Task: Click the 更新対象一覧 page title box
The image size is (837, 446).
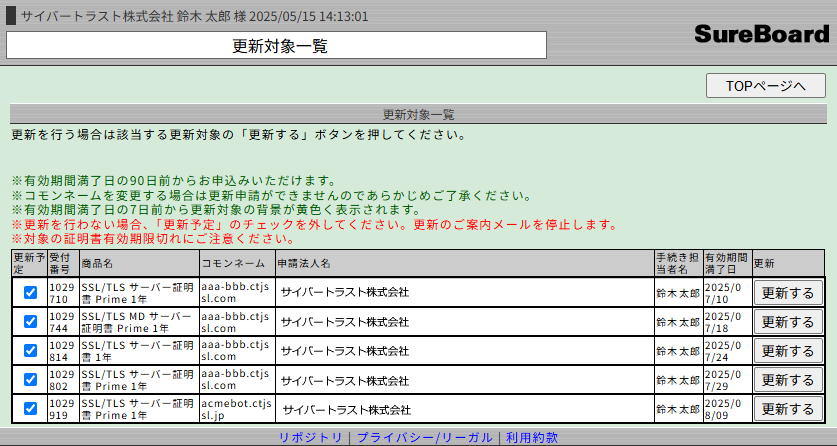Action: pos(276,45)
